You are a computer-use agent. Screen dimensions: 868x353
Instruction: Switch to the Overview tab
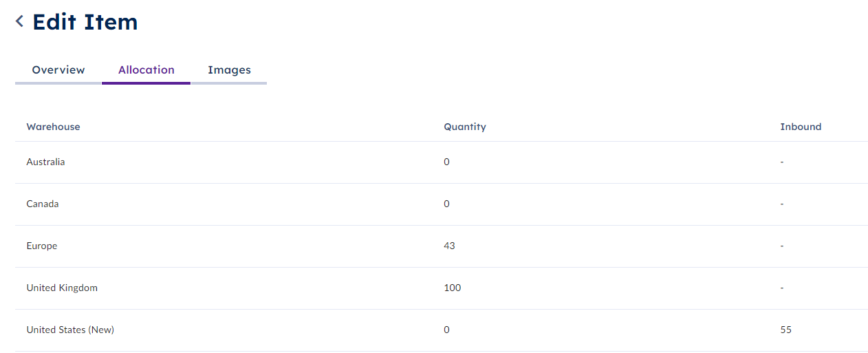tap(58, 70)
